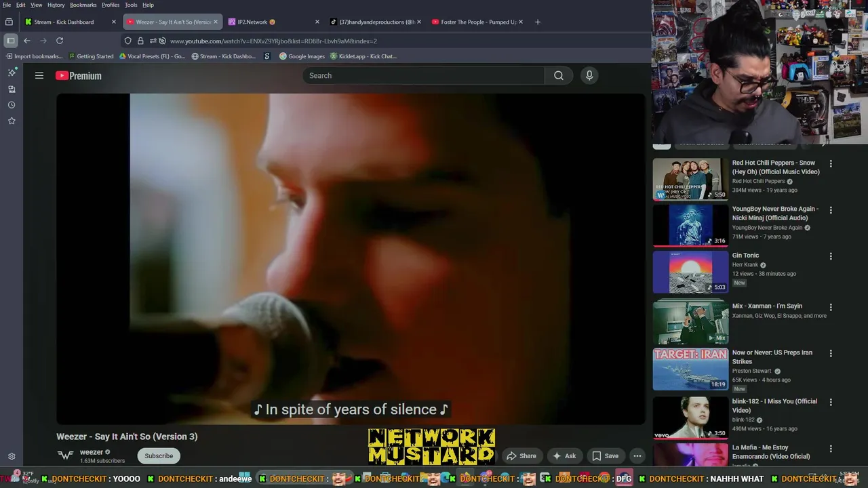This screenshot has width=868, height=488.
Task: Open the YouTube hamburger guide menu
Action: tap(39, 76)
